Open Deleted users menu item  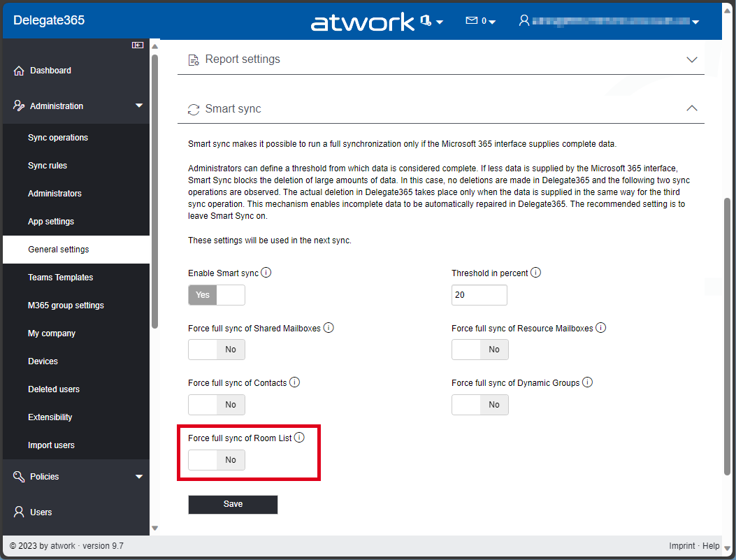click(x=76, y=389)
